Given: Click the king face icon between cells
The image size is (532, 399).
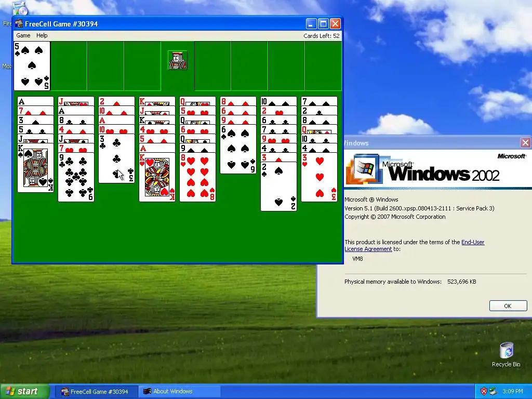Looking at the screenshot, I should [178, 60].
